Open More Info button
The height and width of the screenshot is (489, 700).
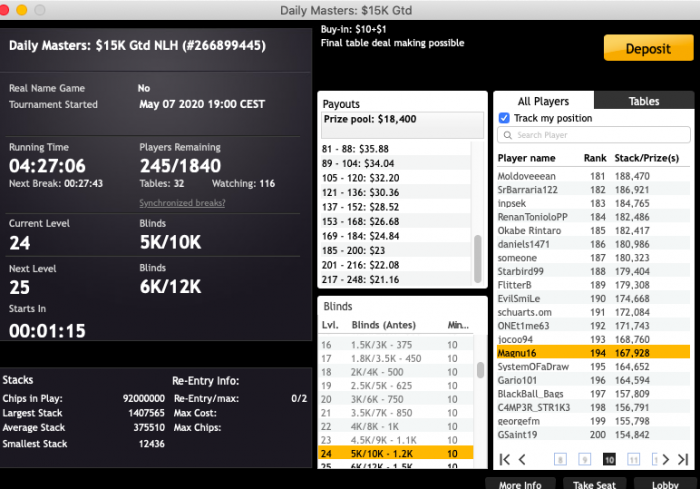tap(520, 484)
